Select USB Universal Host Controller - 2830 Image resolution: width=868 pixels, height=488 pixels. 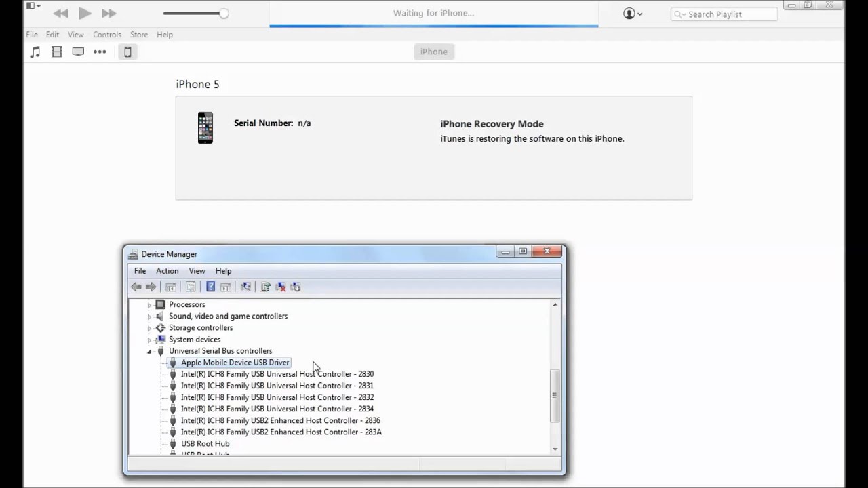pyautogui.click(x=277, y=374)
